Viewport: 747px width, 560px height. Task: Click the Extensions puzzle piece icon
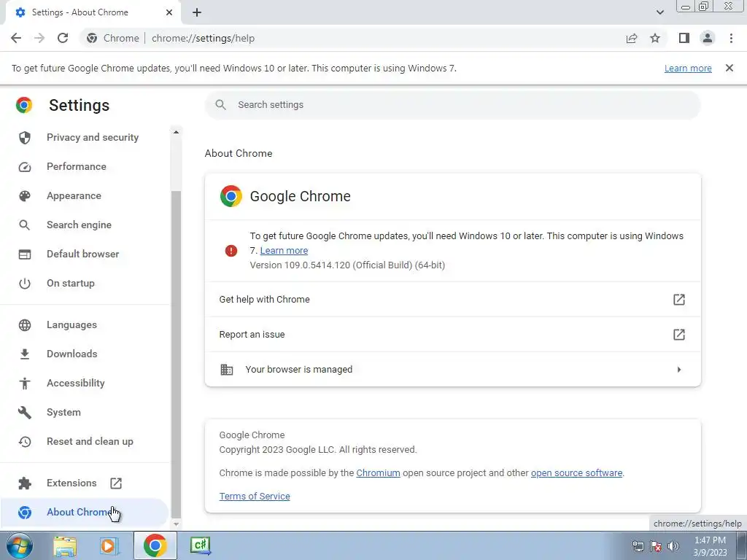coord(25,483)
